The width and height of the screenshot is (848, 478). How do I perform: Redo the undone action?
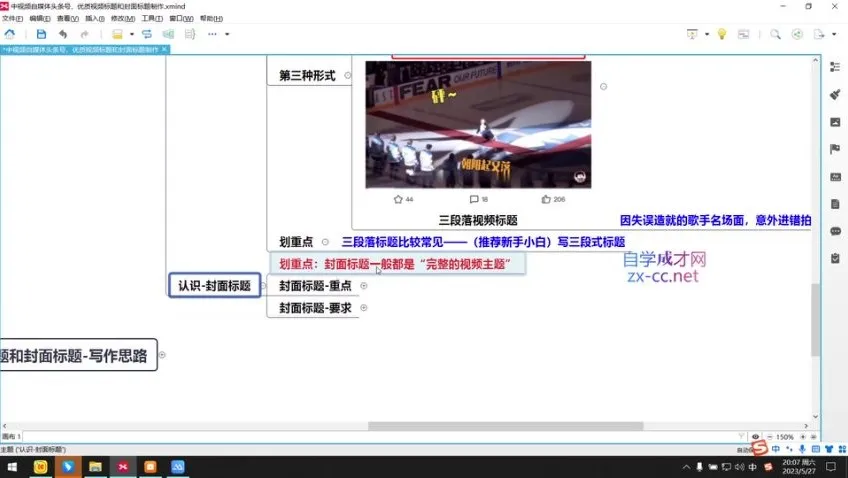tap(84, 34)
